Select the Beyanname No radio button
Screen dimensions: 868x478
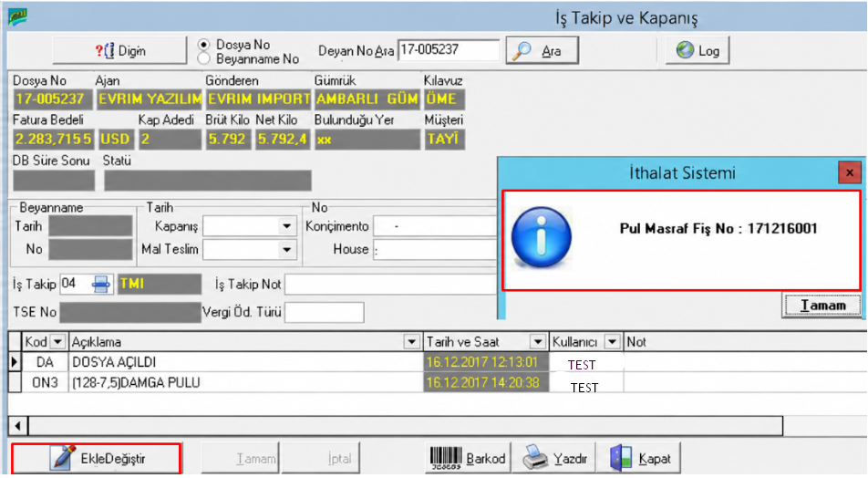coord(204,58)
